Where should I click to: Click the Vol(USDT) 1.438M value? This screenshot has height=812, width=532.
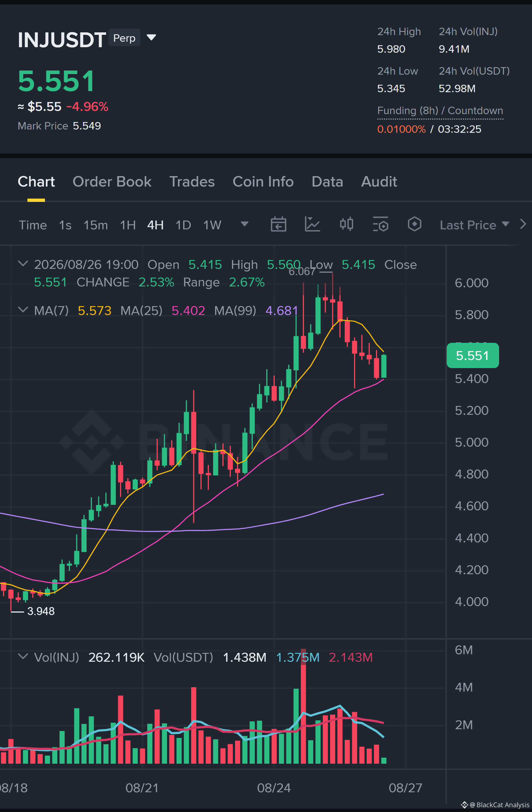tap(245, 658)
